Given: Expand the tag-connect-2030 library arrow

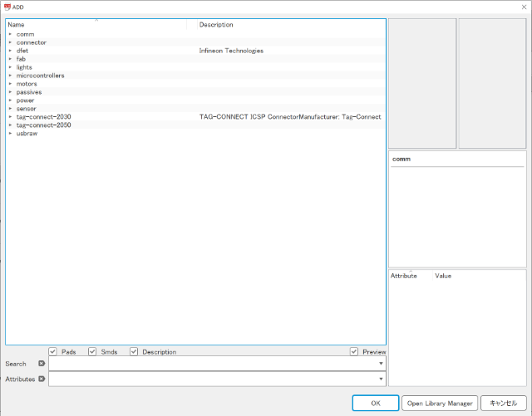Looking at the screenshot, I should (x=10, y=116).
